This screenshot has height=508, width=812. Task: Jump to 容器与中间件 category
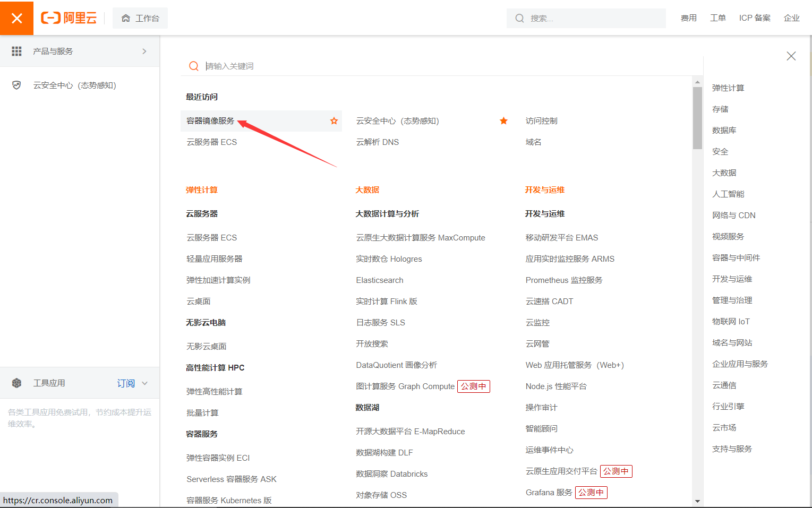pyautogui.click(x=736, y=258)
